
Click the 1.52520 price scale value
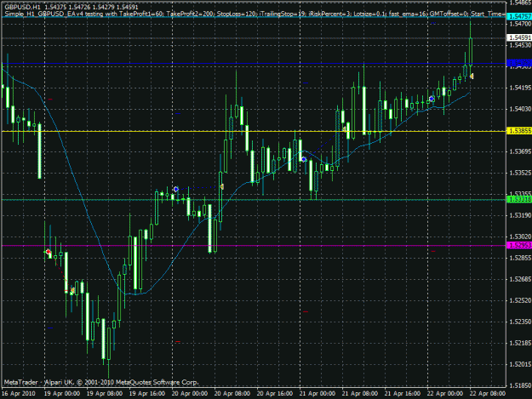point(520,300)
